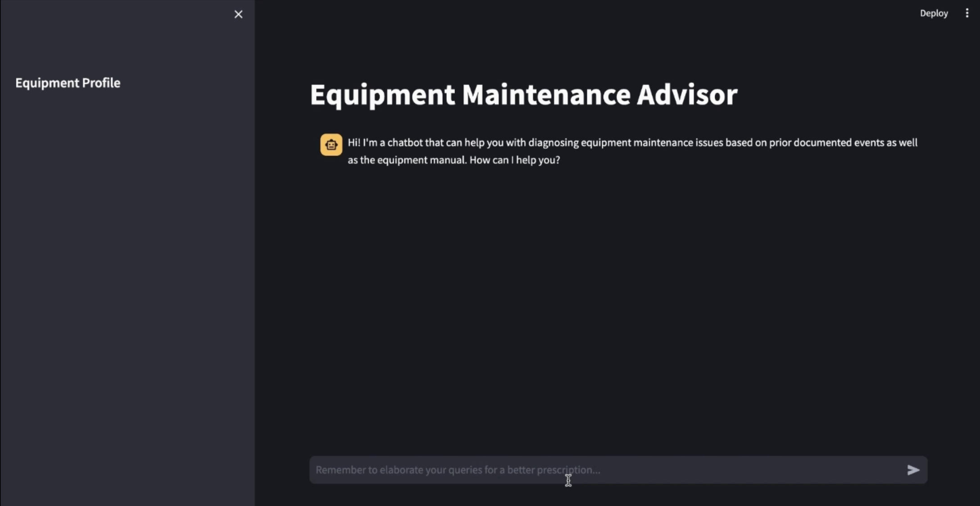980x506 pixels.
Task: Collapse the sidebar with the X icon
Action: [238, 14]
